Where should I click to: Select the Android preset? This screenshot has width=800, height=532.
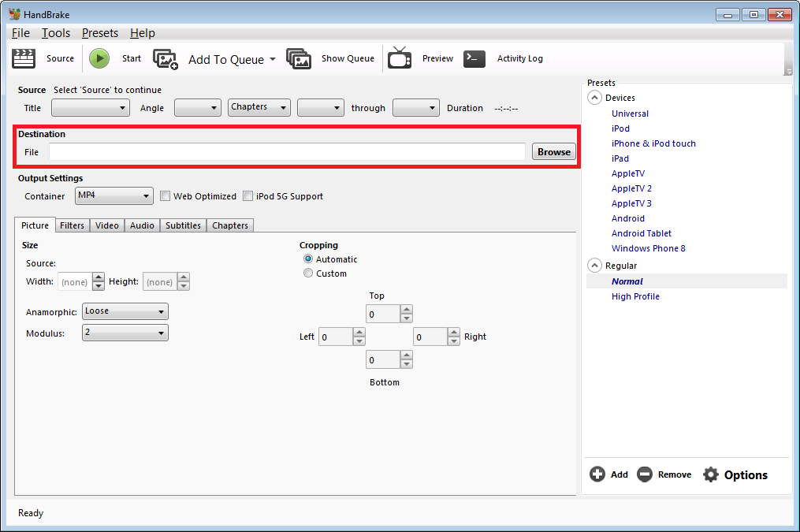pyautogui.click(x=628, y=218)
